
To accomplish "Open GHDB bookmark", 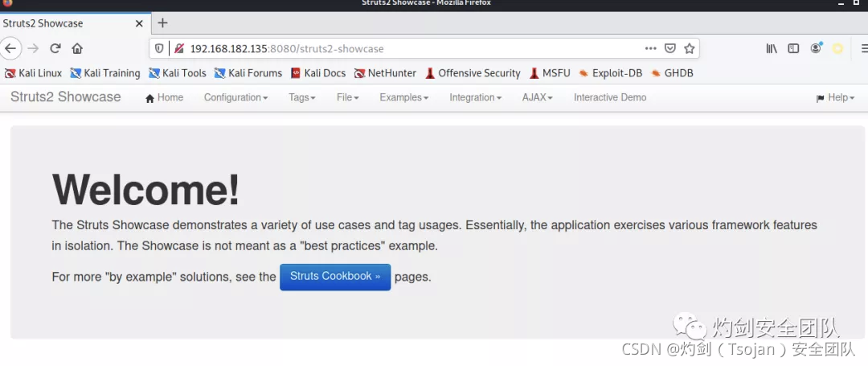I will (672, 73).
